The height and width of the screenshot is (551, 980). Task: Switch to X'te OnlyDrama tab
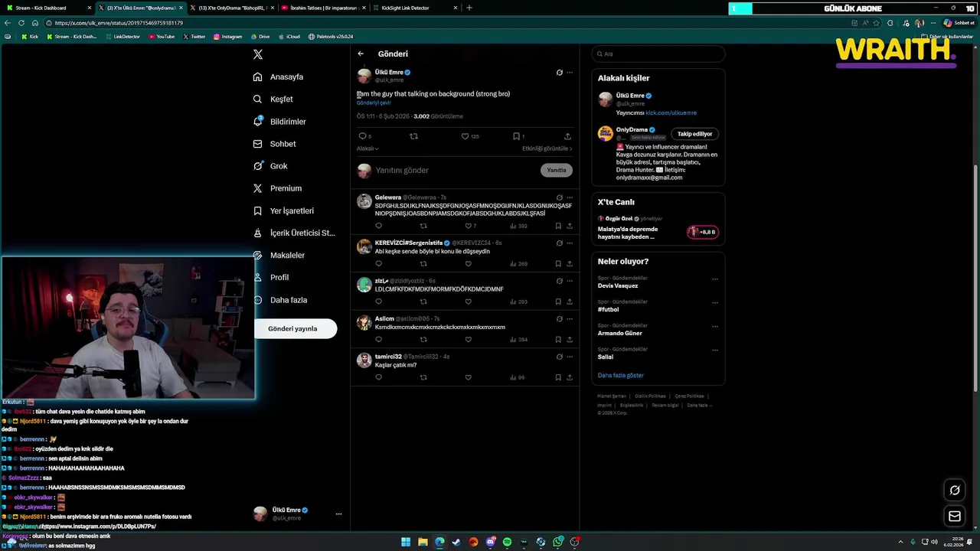coord(233,8)
